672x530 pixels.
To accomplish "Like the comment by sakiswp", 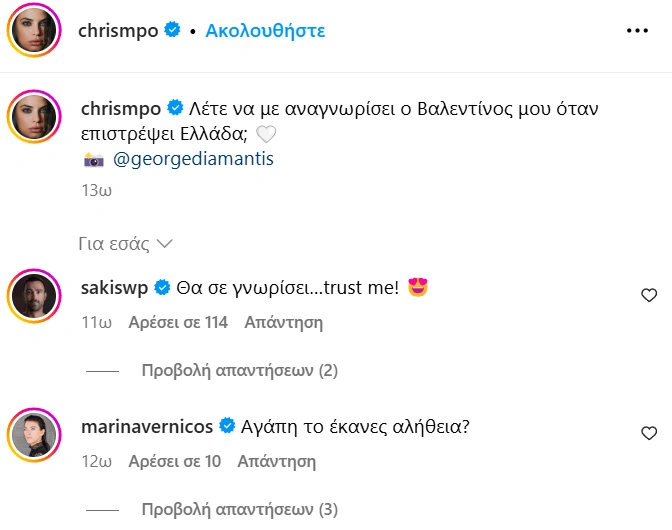I will point(649,295).
